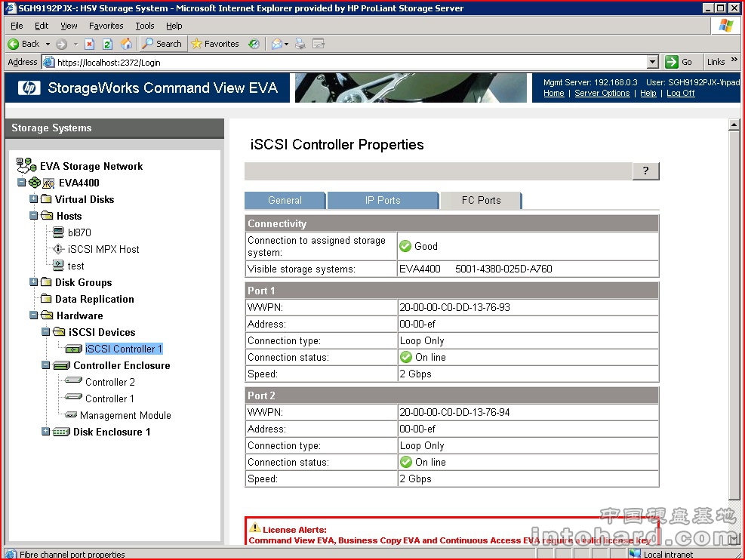
Task: Expand the Disk Enclosure 1 node
Action: [x=45, y=432]
